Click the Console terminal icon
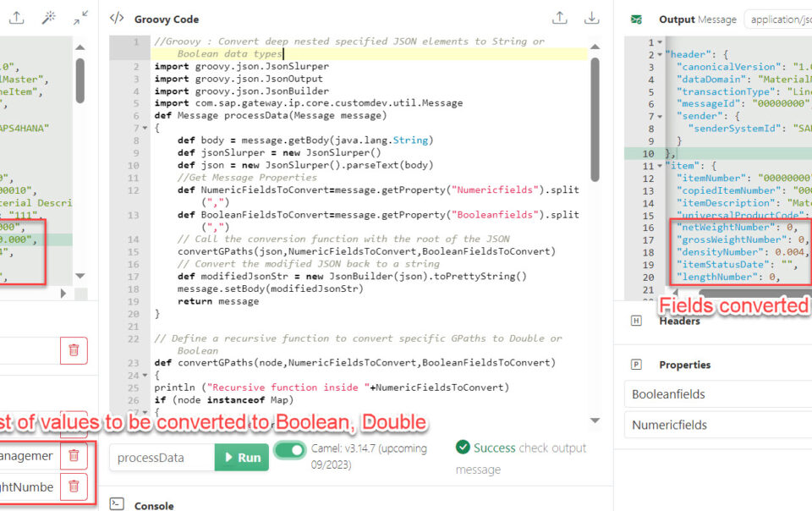The image size is (812, 511). (x=117, y=503)
